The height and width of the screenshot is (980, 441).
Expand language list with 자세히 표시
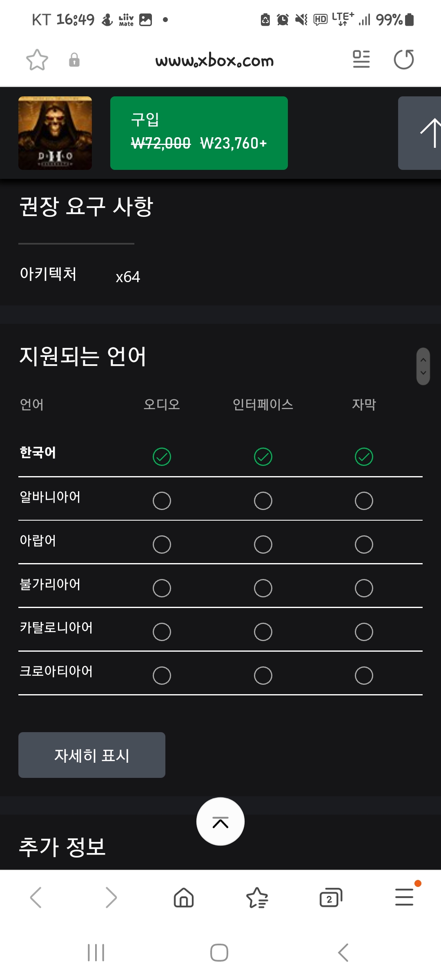pos(92,755)
